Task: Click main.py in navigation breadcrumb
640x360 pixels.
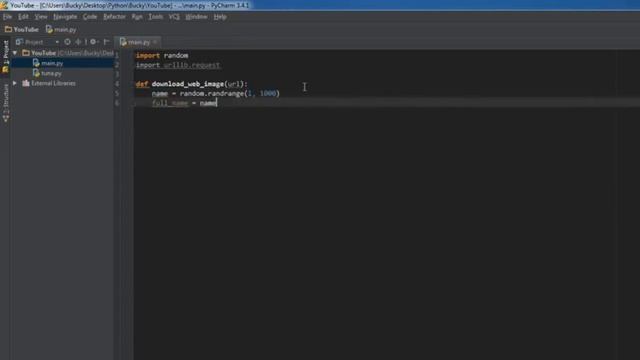Action: (x=61, y=29)
